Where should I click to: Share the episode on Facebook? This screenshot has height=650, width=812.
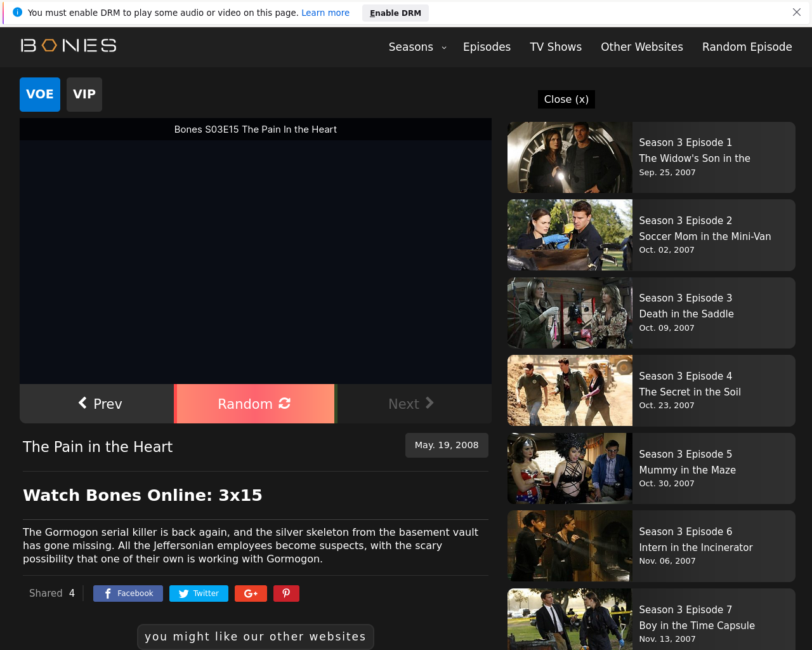click(x=128, y=594)
